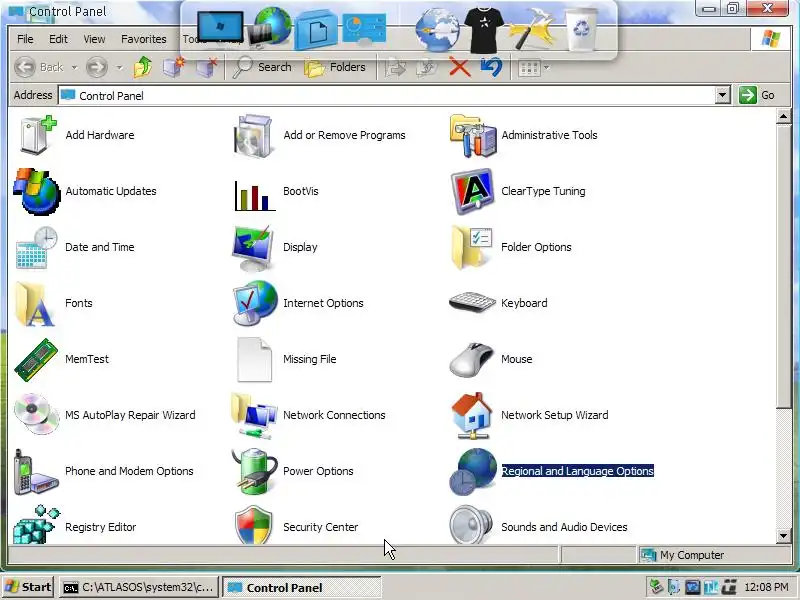Select the Network Setup Wizard icon

tap(472, 416)
